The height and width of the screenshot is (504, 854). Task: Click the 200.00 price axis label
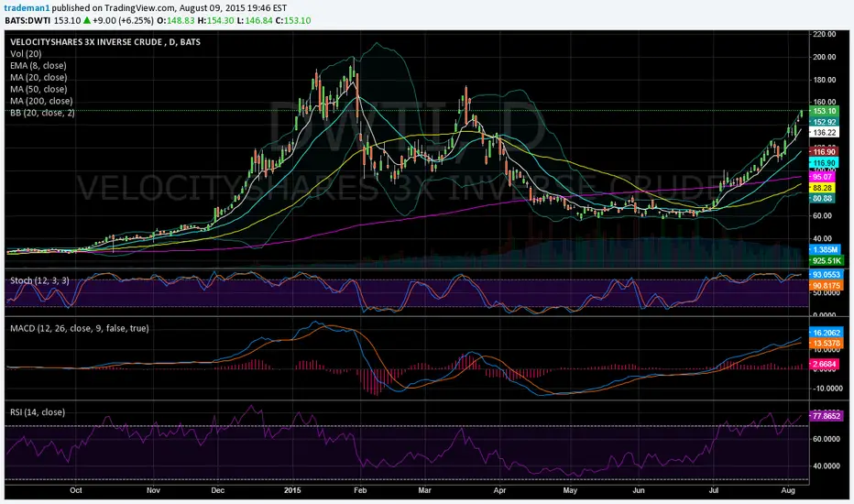(x=824, y=57)
